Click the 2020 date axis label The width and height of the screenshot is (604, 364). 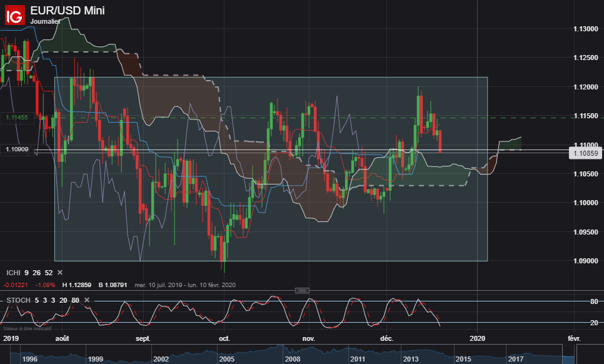pyautogui.click(x=477, y=338)
